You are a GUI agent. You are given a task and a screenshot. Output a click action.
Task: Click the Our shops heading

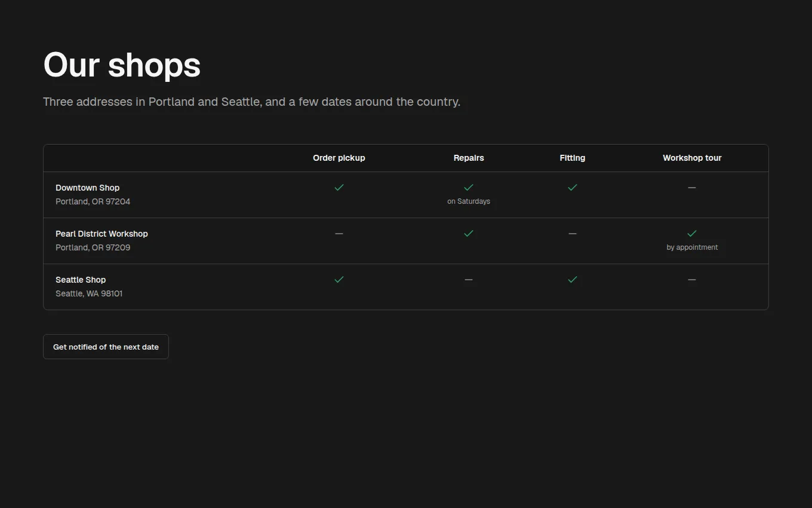pyautogui.click(x=122, y=65)
